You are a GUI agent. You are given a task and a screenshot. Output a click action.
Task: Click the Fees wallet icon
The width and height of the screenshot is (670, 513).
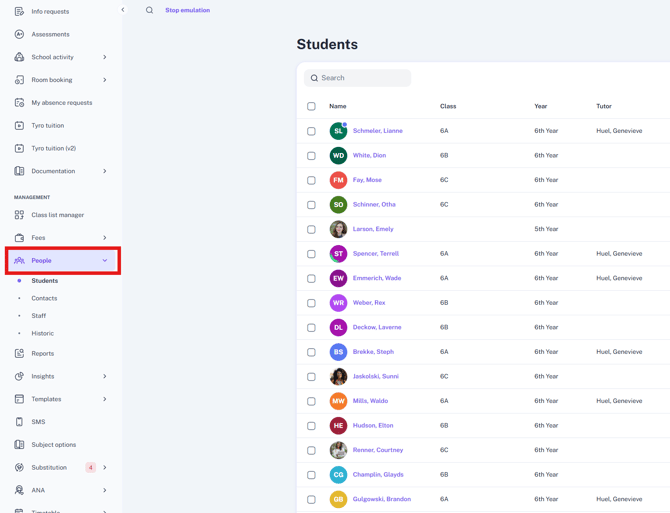(19, 237)
